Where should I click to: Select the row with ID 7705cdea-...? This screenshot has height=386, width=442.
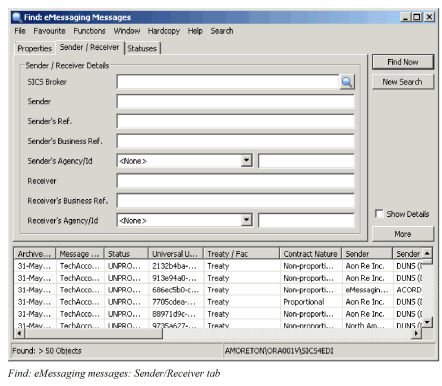click(x=218, y=302)
